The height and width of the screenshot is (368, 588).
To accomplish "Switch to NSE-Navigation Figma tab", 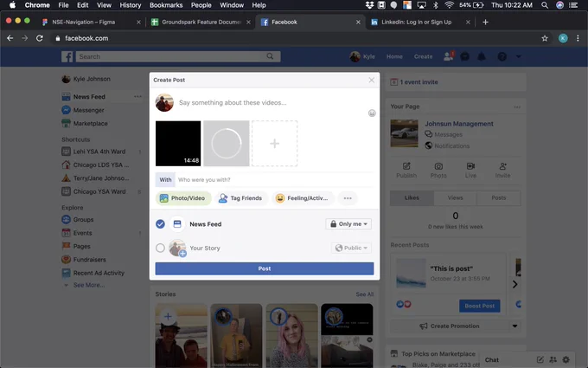I will [x=91, y=23].
